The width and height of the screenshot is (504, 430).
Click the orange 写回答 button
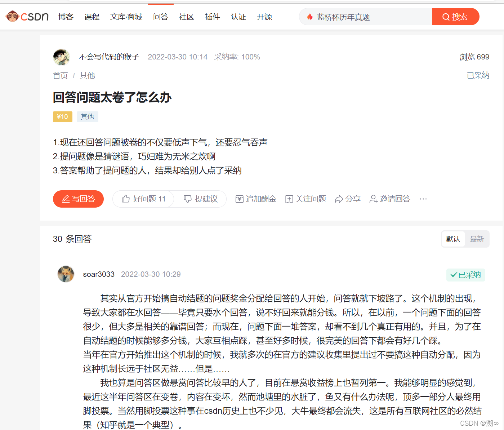click(x=78, y=199)
